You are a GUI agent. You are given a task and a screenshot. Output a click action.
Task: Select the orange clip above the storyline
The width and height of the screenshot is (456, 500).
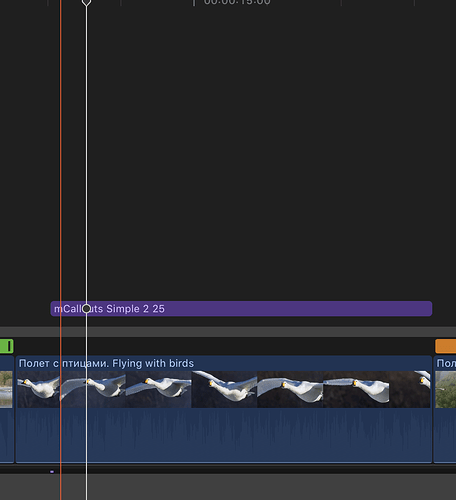[x=446, y=346]
